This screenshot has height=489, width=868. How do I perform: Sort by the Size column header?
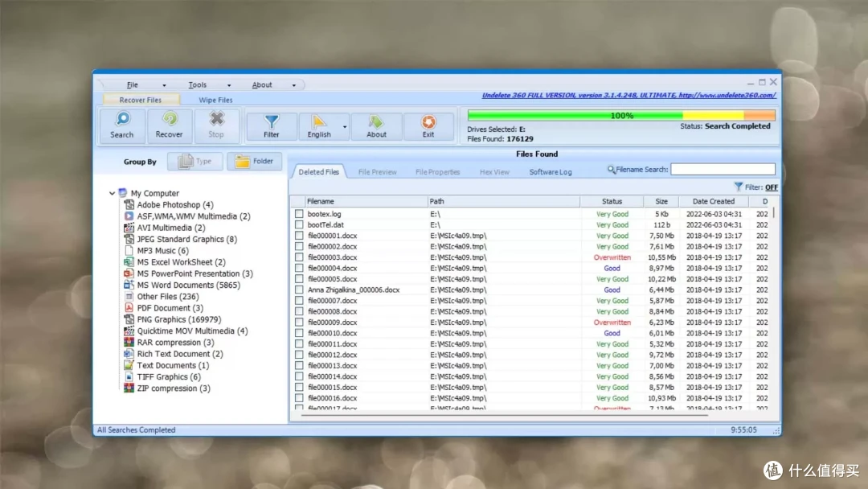click(661, 202)
